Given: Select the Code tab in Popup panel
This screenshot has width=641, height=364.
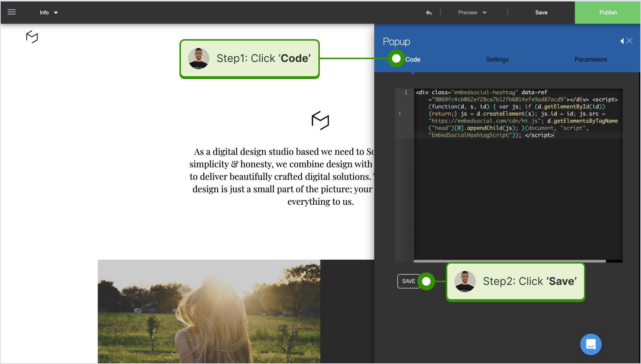Looking at the screenshot, I should pos(413,59).
